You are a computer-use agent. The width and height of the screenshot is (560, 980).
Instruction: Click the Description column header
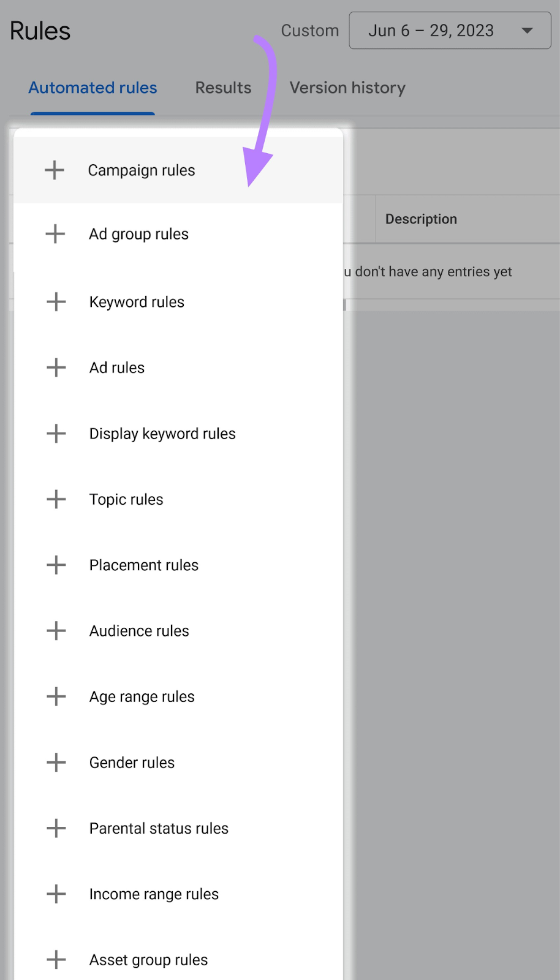(421, 219)
